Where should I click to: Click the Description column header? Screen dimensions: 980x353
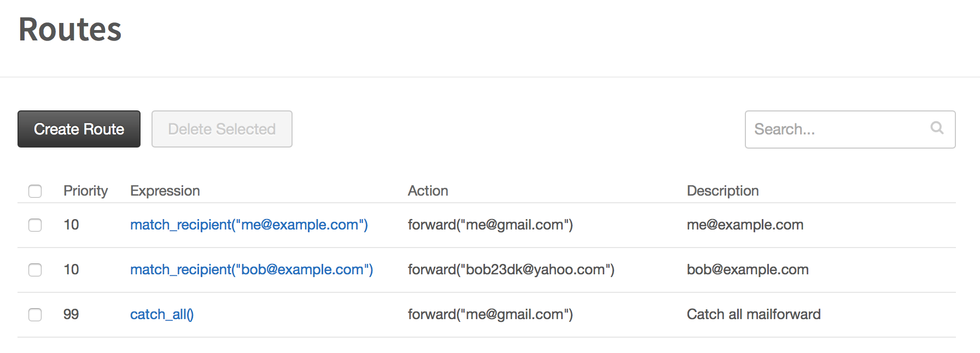(x=723, y=191)
